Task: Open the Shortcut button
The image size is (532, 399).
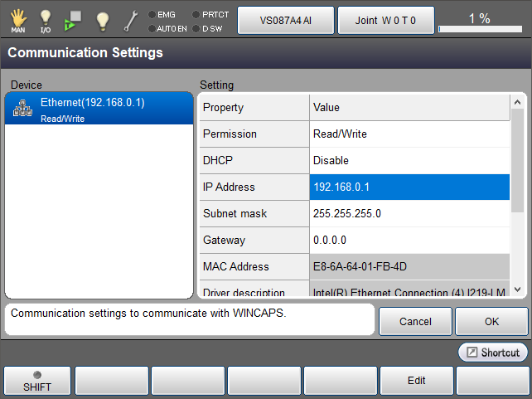Action: tap(493, 353)
